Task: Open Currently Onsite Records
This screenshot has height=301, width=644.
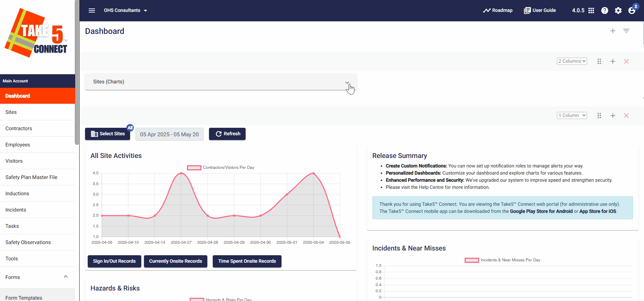Action: pyautogui.click(x=175, y=261)
